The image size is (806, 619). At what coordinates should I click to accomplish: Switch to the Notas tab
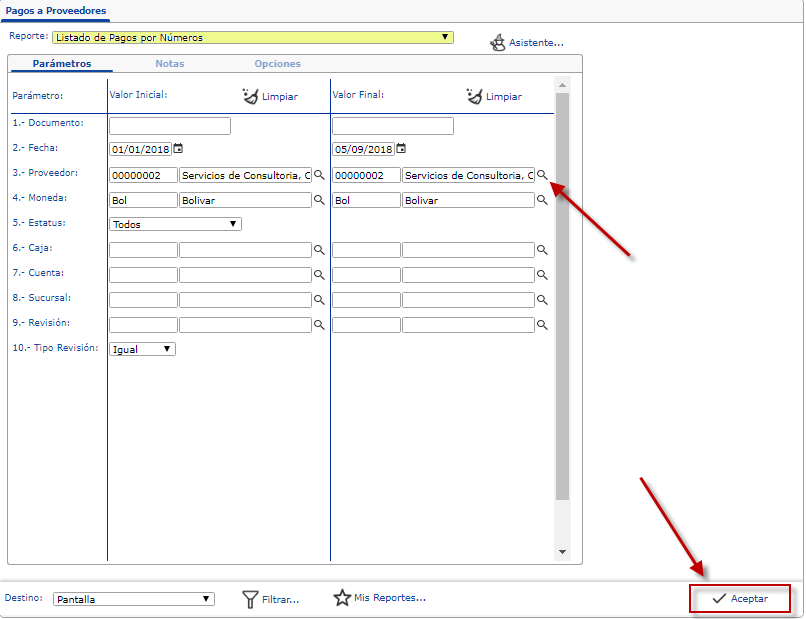[x=169, y=64]
